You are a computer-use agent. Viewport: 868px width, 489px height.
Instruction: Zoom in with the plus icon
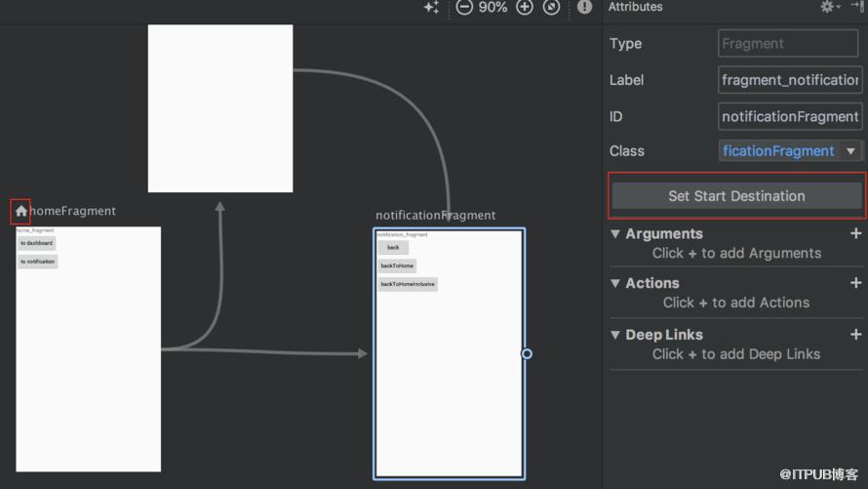click(525, 7)
